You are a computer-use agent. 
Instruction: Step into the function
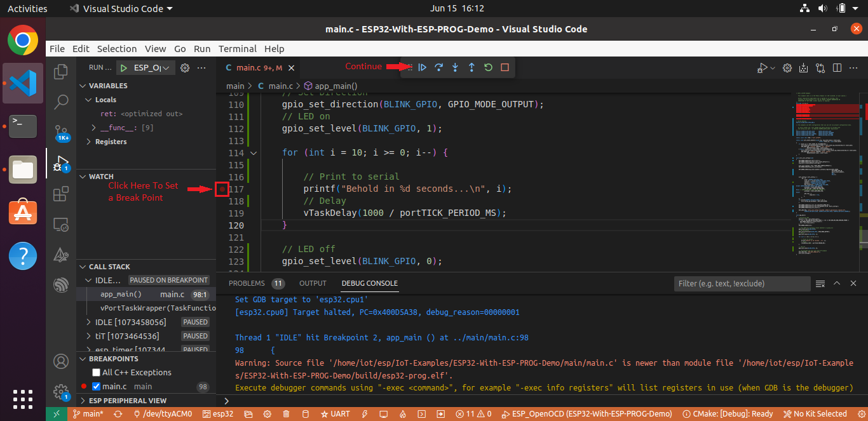455,67
